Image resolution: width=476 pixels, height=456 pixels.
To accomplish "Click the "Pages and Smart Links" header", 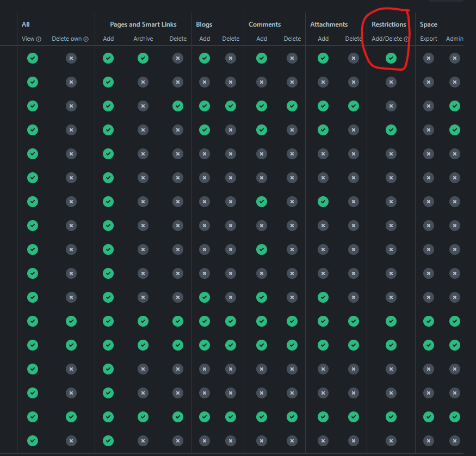I will pos(143,24).
